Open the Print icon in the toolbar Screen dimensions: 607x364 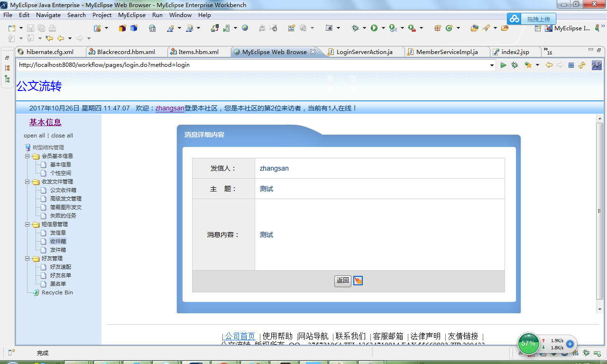pyautogui.click(x=52, y=28)
